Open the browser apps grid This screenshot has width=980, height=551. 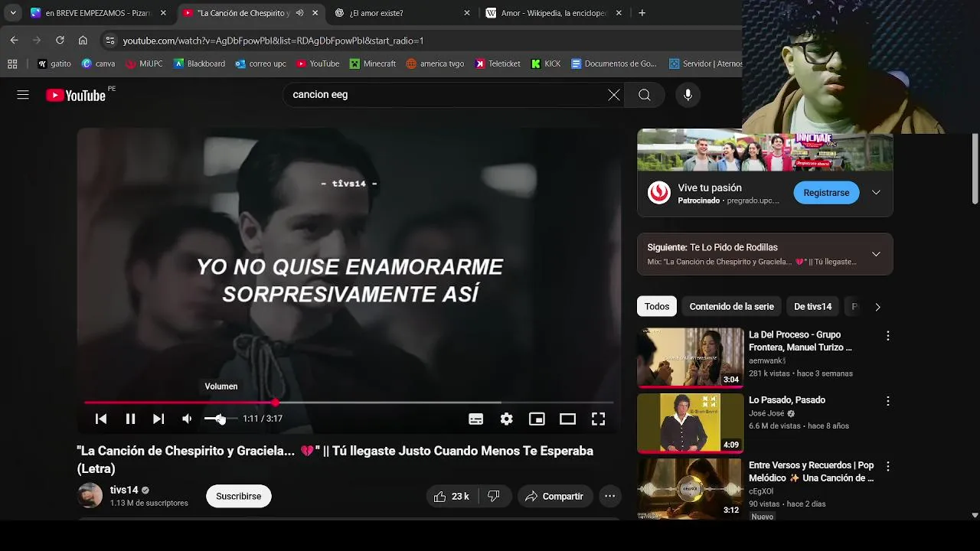tap(12, 64)
